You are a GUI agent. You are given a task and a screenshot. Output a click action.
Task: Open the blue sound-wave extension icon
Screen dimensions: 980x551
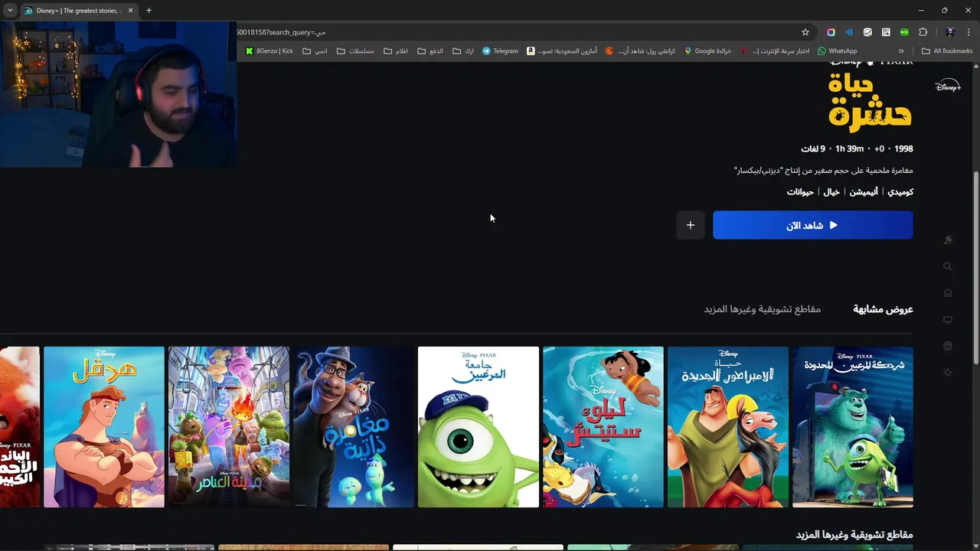click(849, 32)
